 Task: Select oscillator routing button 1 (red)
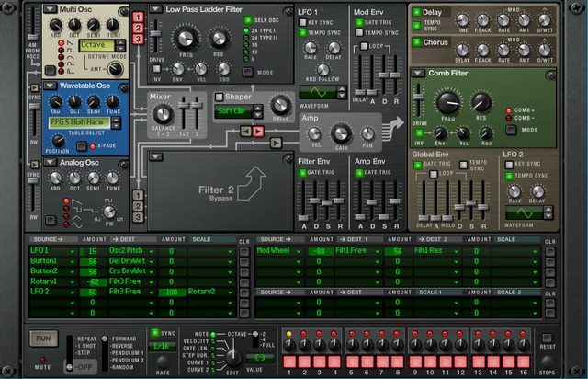(138, 17)
